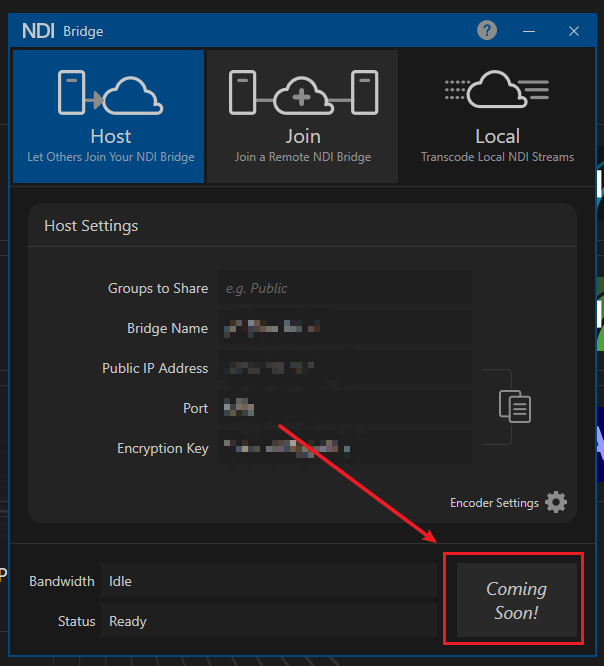The image size is (604, 666).
Task: Click the Encoder Settings label
Action: pos(494,503)
